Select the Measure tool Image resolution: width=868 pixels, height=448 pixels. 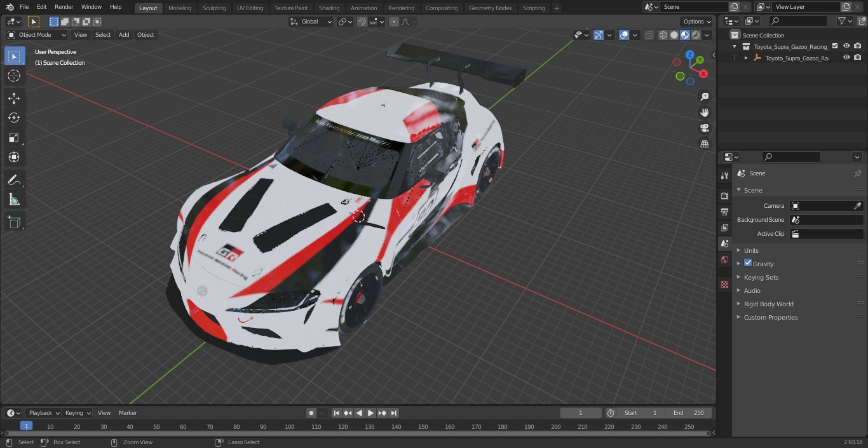coord(14,200)
